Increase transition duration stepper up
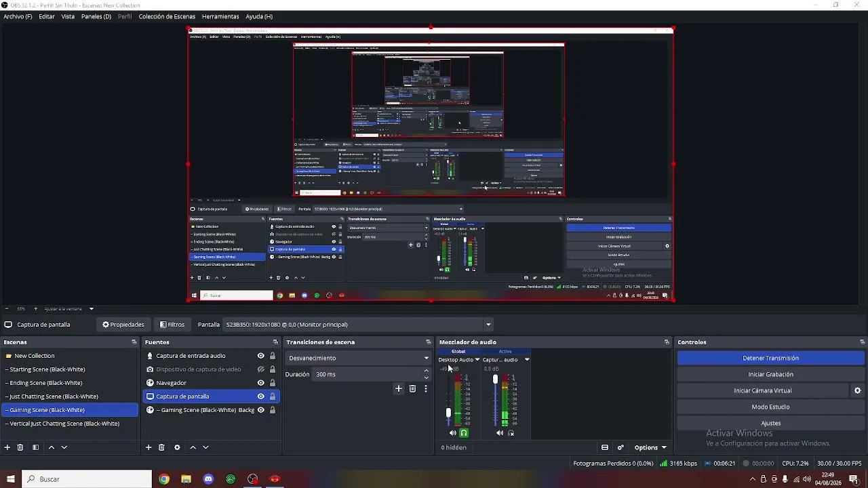The height and width of the screenshot is (488, 868). pos(426,371)
